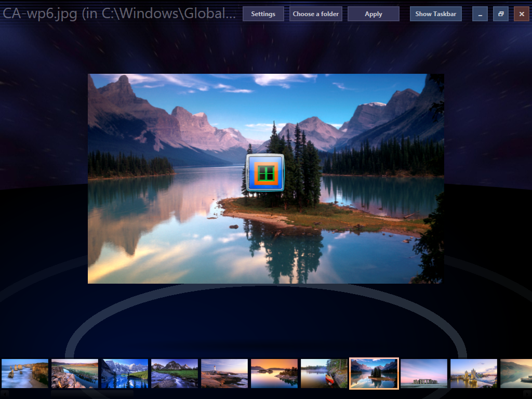This screenshot has width=532, height=399.
Task: Select the coastal sea stacks thumbnail
Action: [25, 374]
